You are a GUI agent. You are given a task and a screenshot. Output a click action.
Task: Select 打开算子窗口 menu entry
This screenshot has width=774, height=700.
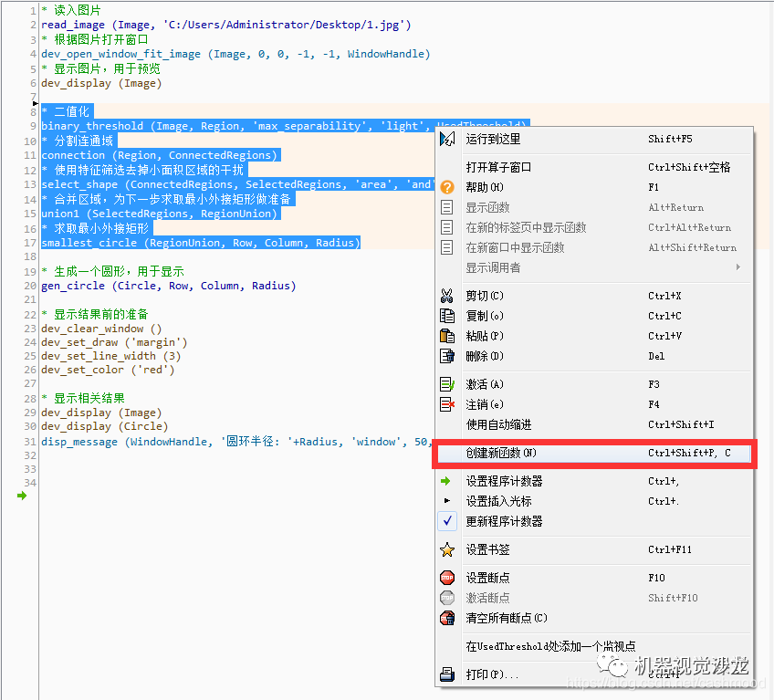(594, 167)
